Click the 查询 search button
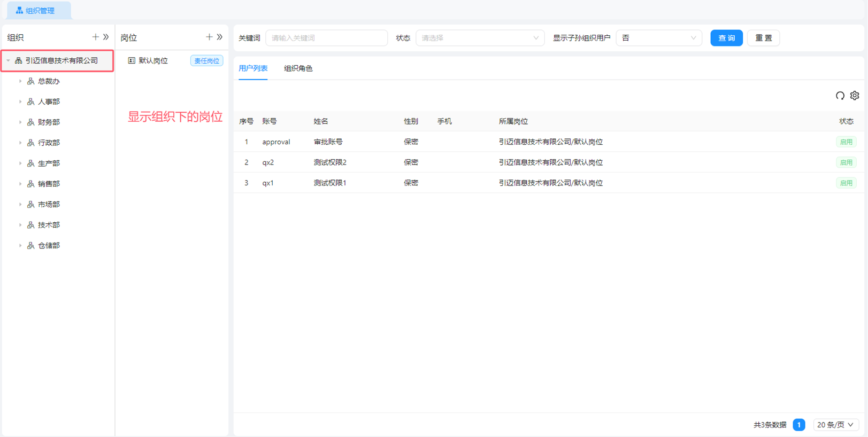This screenshot has height=437, width=868. [x=726, y=38]
